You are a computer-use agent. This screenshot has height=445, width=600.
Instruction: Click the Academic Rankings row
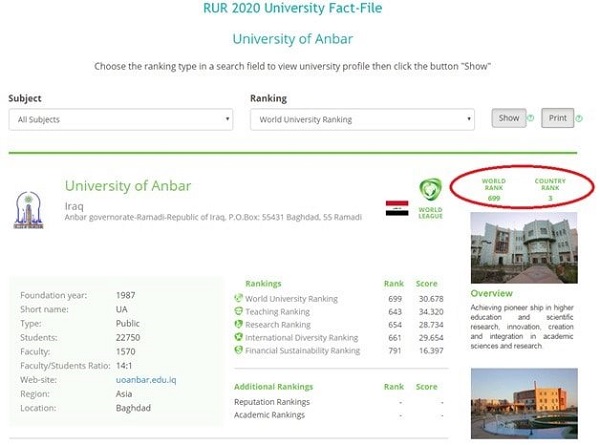point(341,415)
